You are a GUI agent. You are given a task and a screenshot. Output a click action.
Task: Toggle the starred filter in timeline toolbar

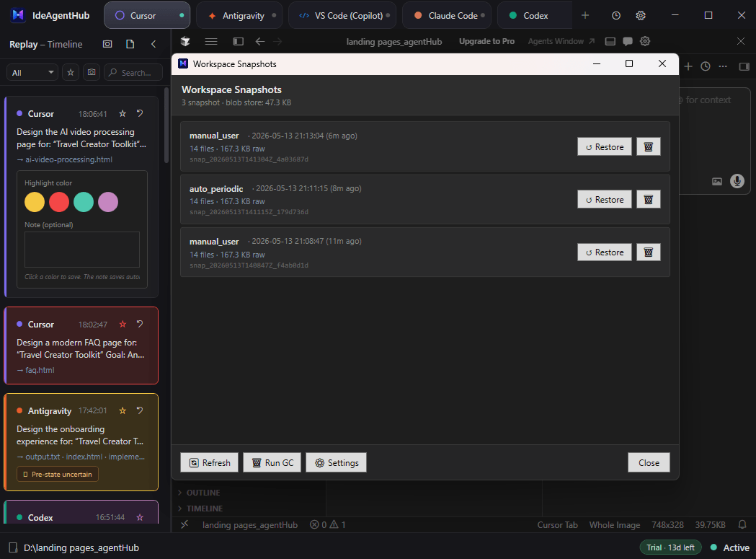[x=71, y=72]
